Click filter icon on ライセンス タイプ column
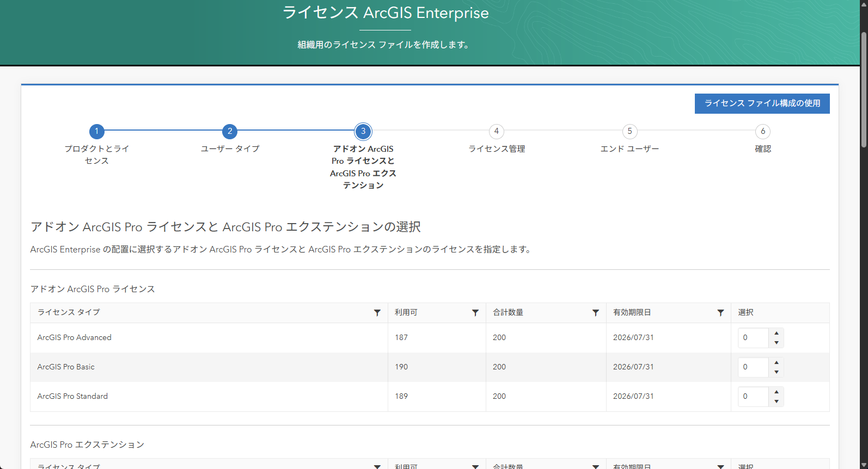This screenshot has width=868, height=469. (x=377, y=313)
